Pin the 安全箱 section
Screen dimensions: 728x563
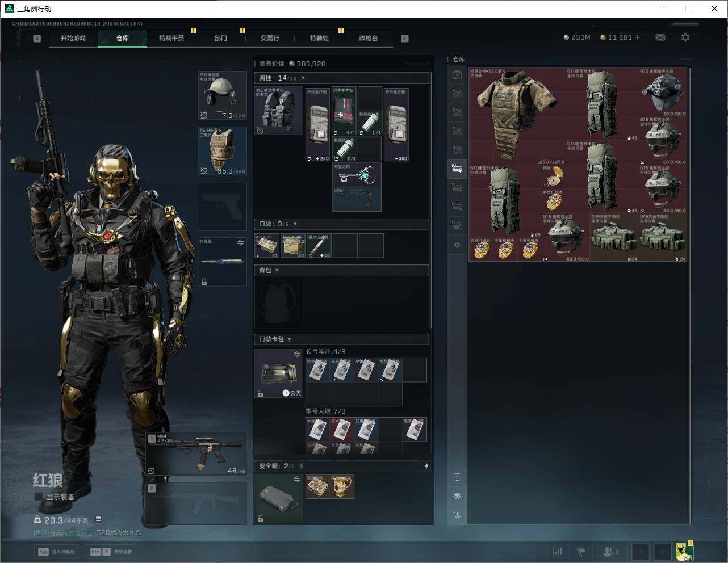[x=426, y=466]
